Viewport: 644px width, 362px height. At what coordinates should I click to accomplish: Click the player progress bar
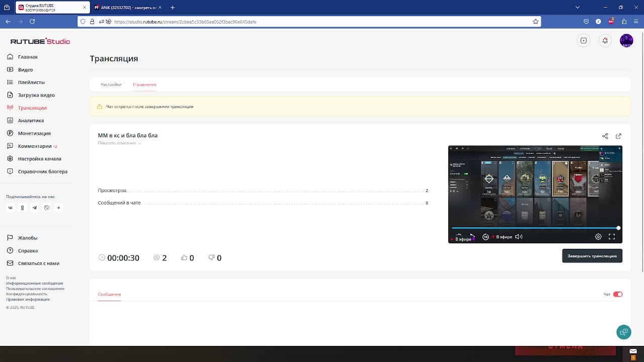point(535,228)
